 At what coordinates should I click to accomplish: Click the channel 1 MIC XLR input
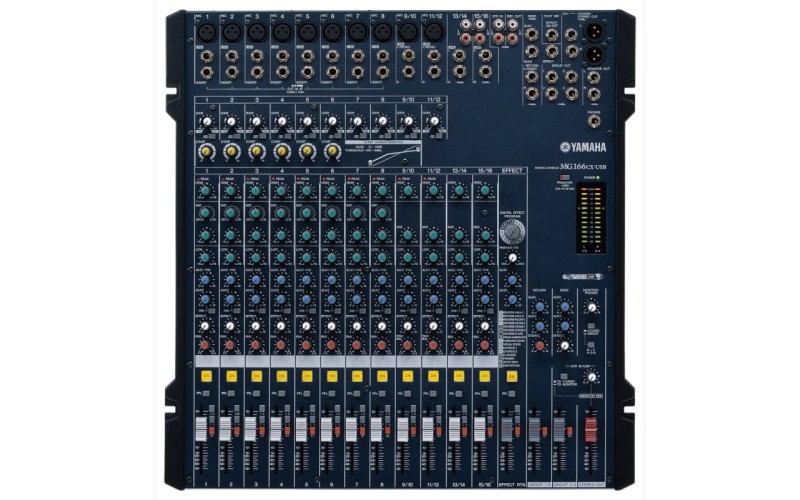(207, 34)
